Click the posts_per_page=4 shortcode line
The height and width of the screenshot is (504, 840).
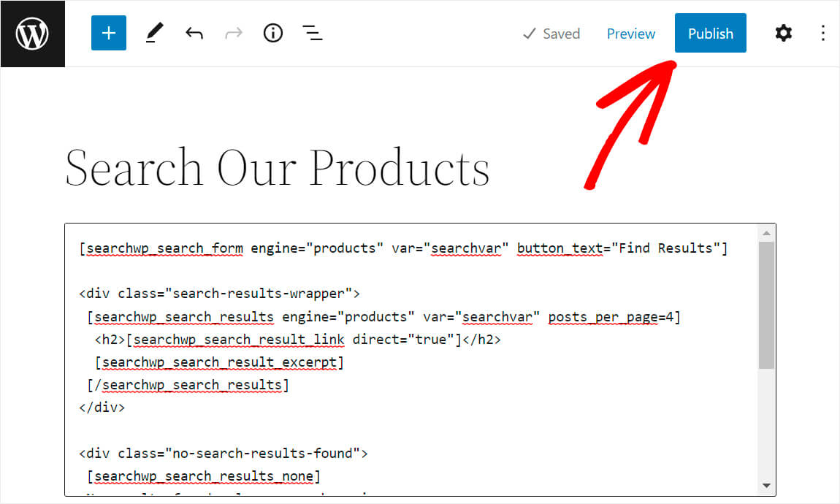tap(383, 317)
